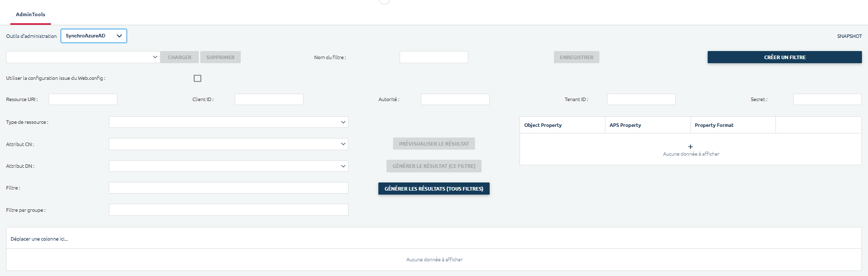Screen dimensions: 868x276
Task: Focus the Resource URI input field
Action: 83,100
